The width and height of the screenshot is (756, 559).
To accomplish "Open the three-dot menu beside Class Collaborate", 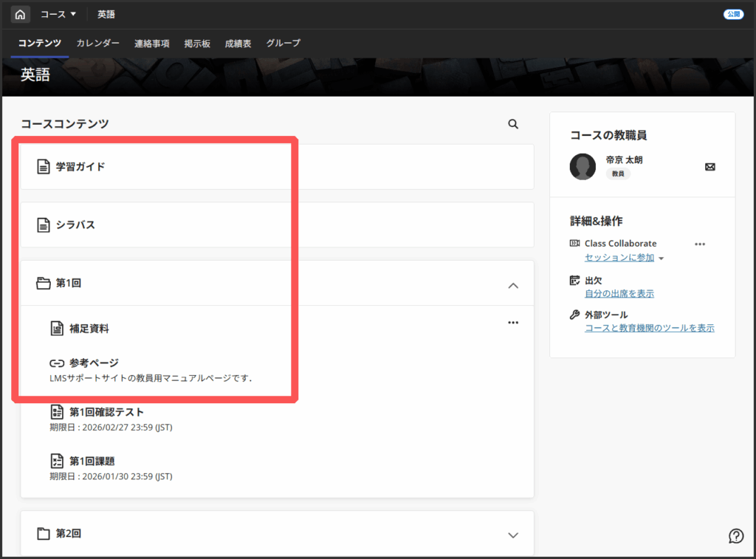I will 700,244.
